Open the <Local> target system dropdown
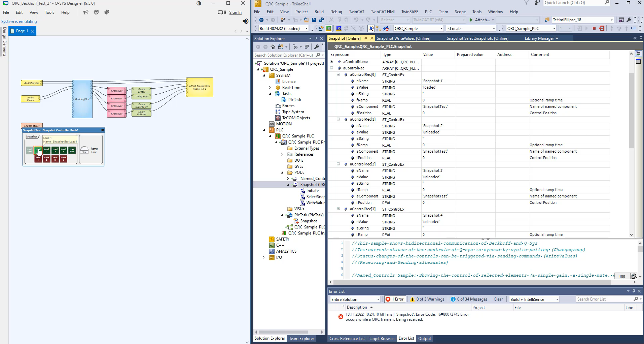Image resolution: width=644 pixels, height=344 pixels. (471, 29)
